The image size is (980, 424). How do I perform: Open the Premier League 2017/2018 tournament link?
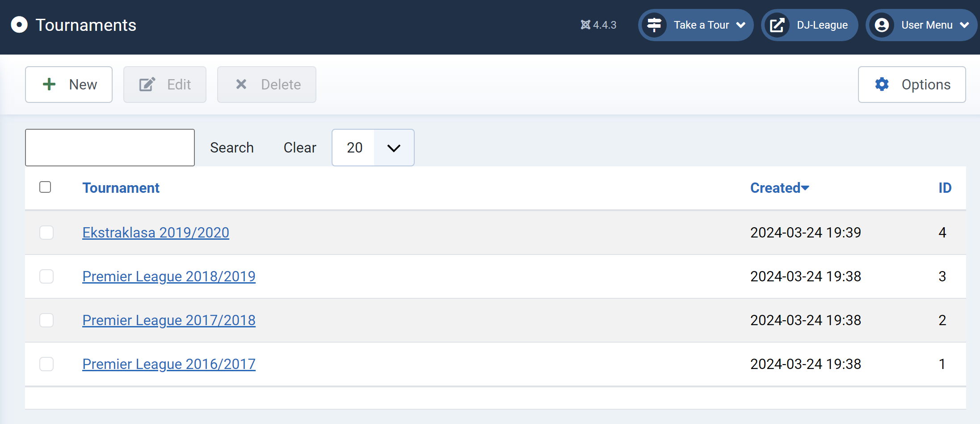(x=169, y=320)
